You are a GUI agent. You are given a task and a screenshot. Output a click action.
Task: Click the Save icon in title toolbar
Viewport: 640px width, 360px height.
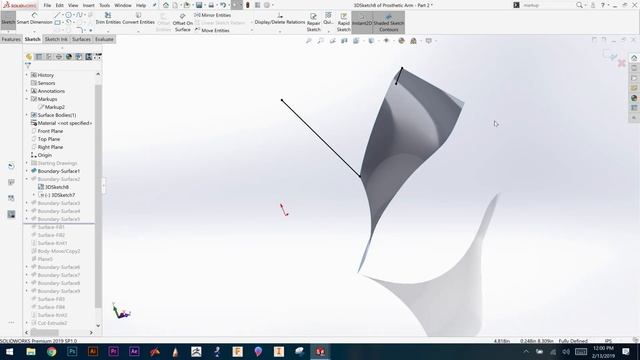199,5
